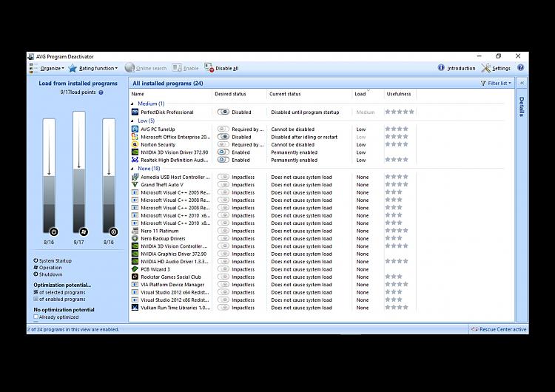Toggle PerfectDisk Professional desired status switch
Viewport: 555px width, 392px height.
click(x=223, y=112)
